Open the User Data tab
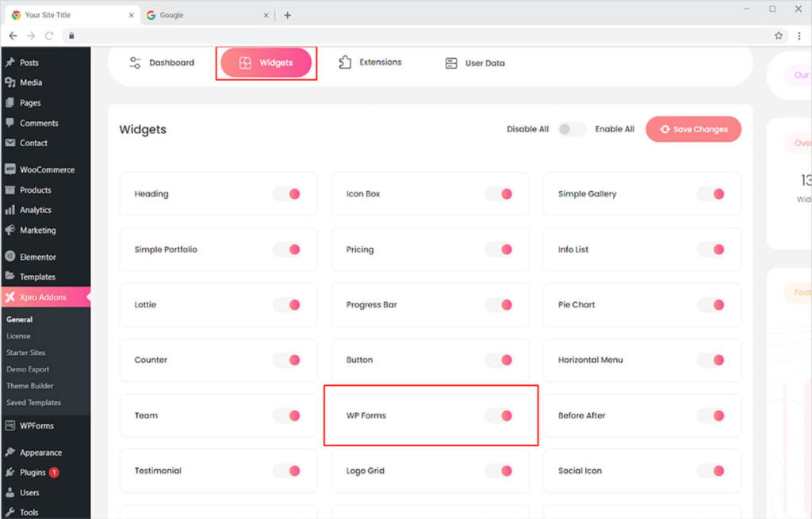This screenshot has height=519, width=812. point(475,63)
